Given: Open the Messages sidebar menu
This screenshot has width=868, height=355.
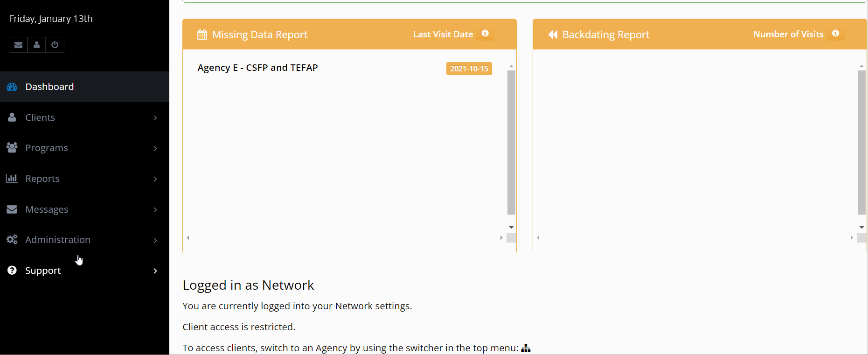Looking at the screenshot, I should click(x=47, y=209).
